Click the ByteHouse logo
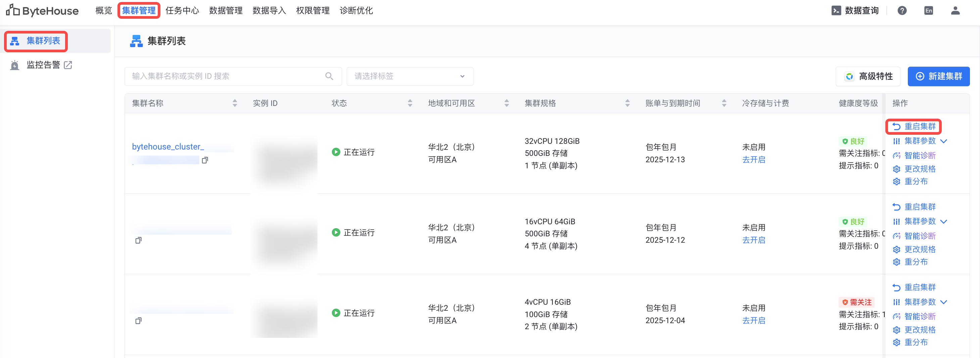This screenshot has width=980, height=358. (x=42, y=11)
